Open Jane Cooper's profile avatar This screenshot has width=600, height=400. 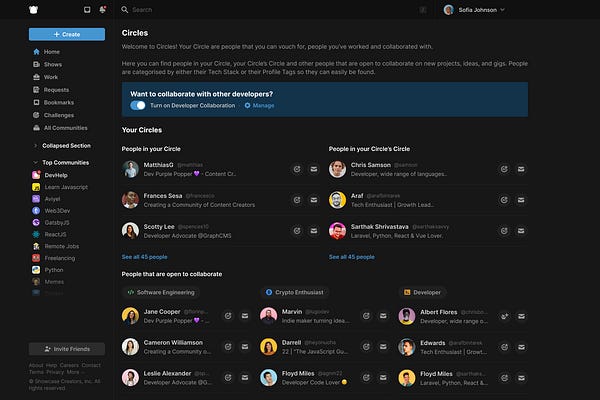pyautogui.click(x=130, y=316)
